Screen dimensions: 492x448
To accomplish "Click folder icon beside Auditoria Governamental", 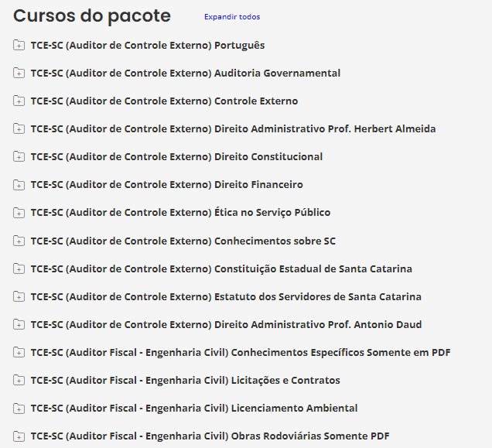I will 19,73.
